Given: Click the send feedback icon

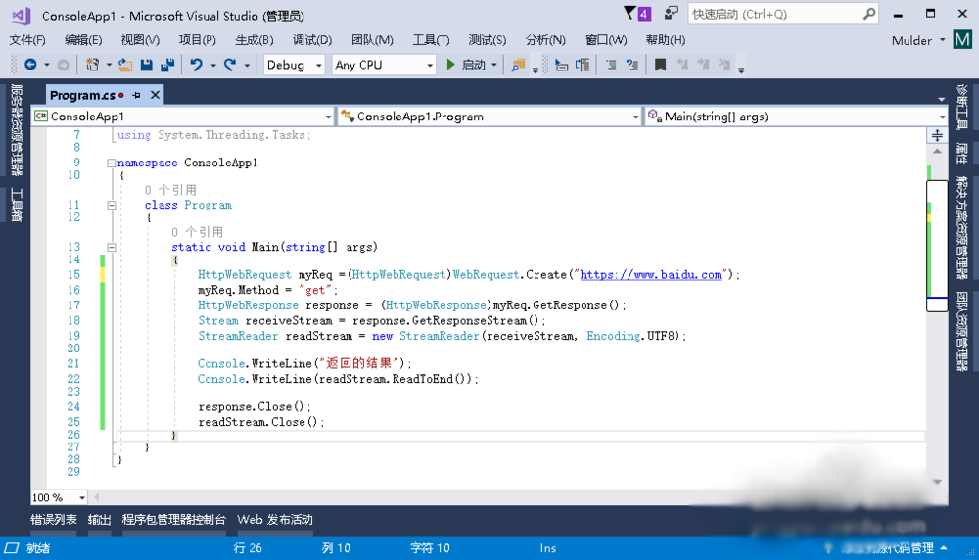Looking at the screenshot, I should (x=671, y=14).
